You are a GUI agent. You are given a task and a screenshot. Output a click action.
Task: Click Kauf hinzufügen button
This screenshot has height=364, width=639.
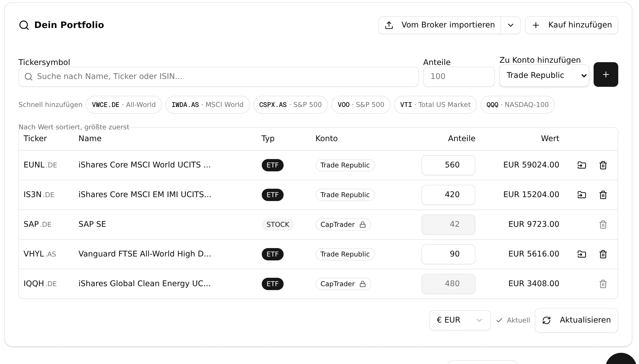tap(572, 25)
